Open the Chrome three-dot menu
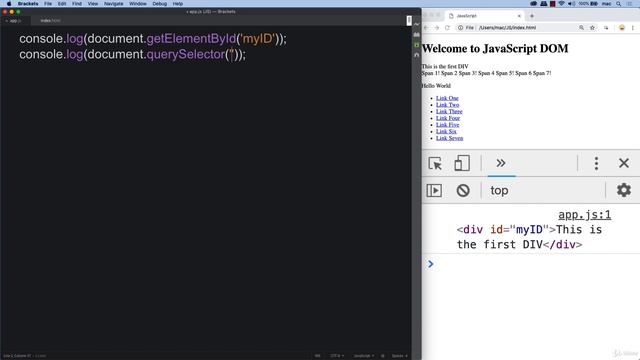The width and height of the screenshot is (640, 360). pos(633,28)
